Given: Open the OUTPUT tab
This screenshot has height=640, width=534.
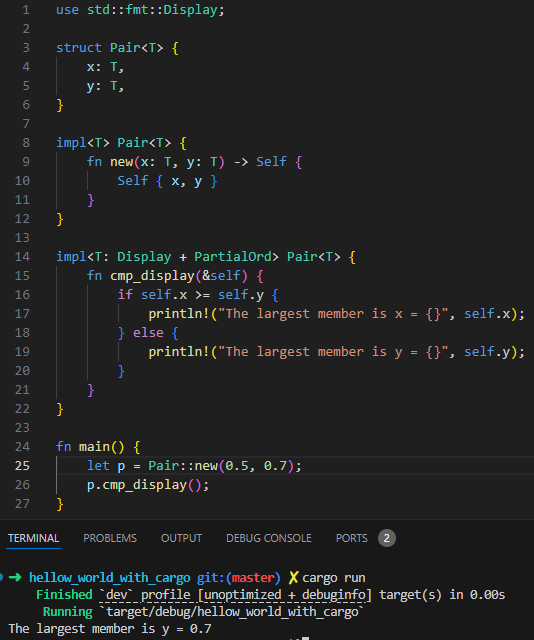Looking at the screenshot, I should (x=181, y=538).
